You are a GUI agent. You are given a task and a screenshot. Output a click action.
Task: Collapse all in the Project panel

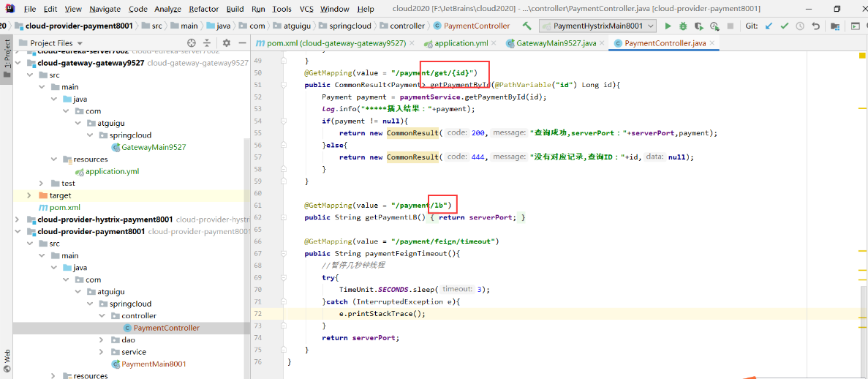click(207, 43)
